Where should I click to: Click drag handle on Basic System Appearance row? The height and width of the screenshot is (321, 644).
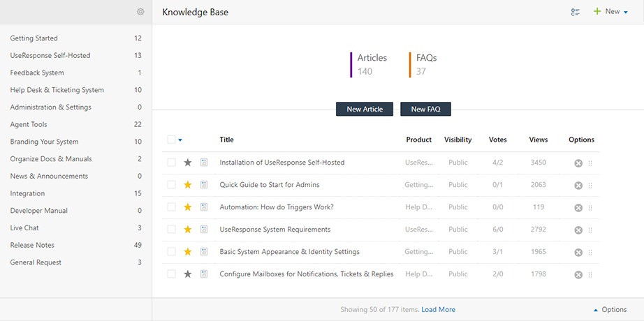tap(590, 253)
